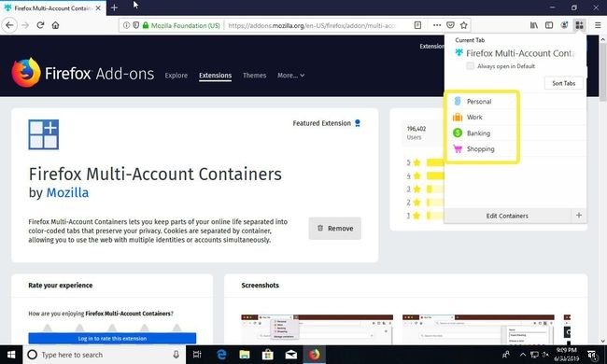607x364 pixels.
Task: Click the Firefox Add-ons logo
Action: [x=82, y=73]
